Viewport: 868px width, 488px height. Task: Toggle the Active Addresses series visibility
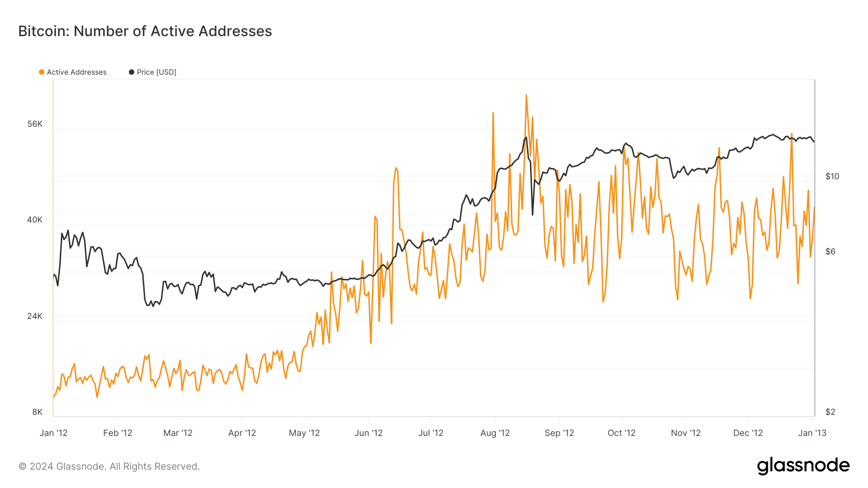(72, 72)
